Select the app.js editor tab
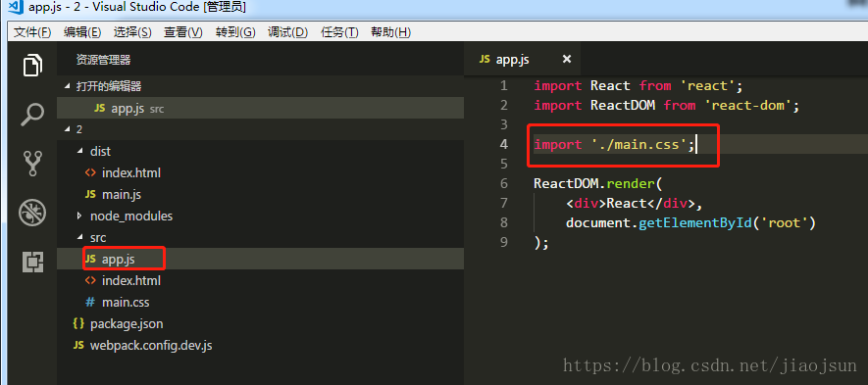The height and width of the screenshot is (385, 868). coord(522,59)
